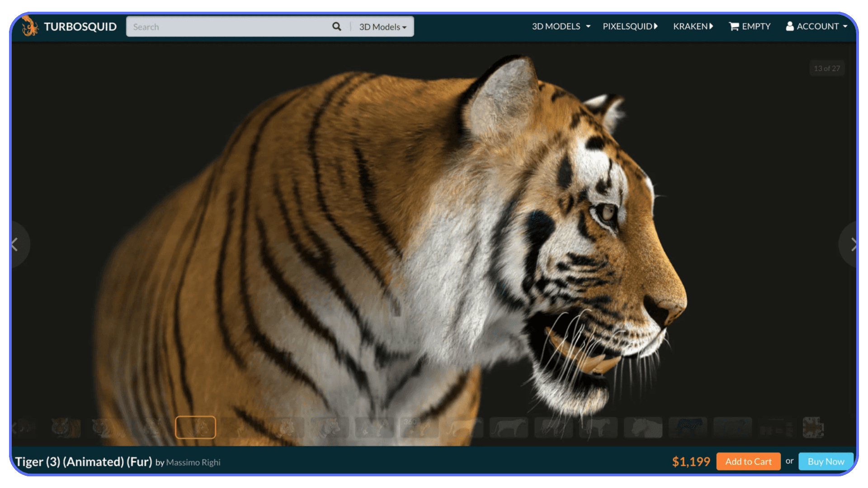Viewport: 868px width, 488px height.
Task: Click the TurboSquid squid logo icon
Action: [29, 26]
